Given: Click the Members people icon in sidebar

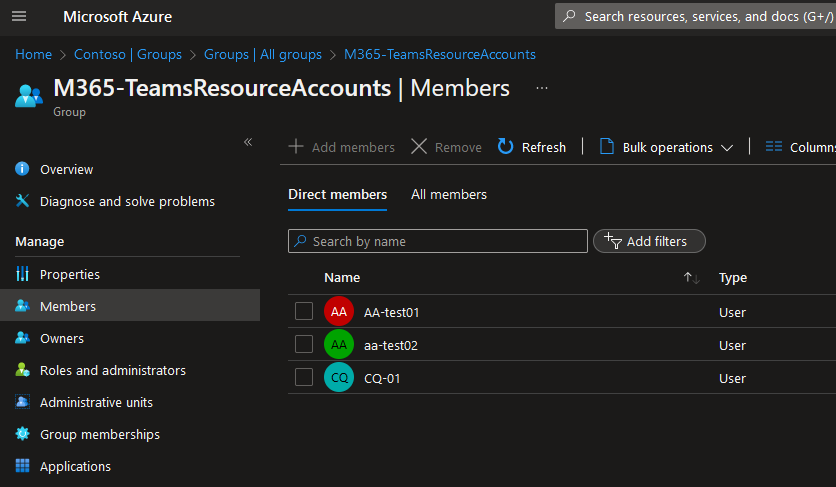Looking at the screenshot, I should 22,306.
